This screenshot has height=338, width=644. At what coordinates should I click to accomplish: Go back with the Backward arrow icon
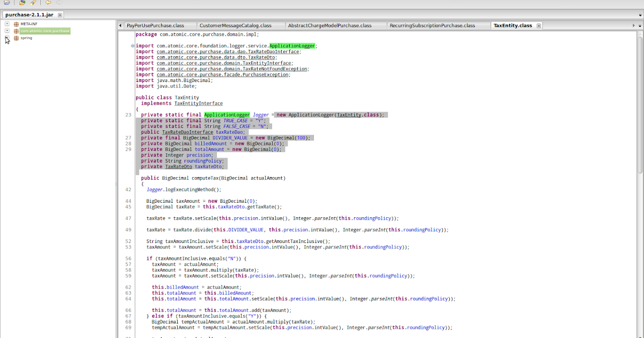tap(48, 3)
